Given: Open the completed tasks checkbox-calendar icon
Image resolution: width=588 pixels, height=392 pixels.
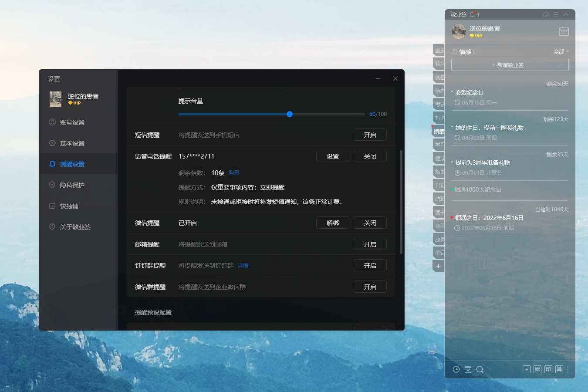Looking at the screenshot, I should (x=468, y=369).
